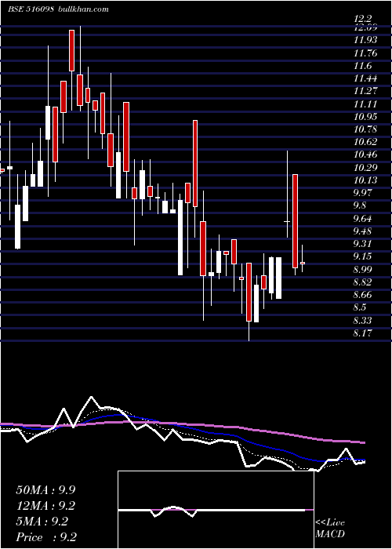Select the 12.2 price axis label
This screenshot has height=549, width=392.
click(363, 18)
